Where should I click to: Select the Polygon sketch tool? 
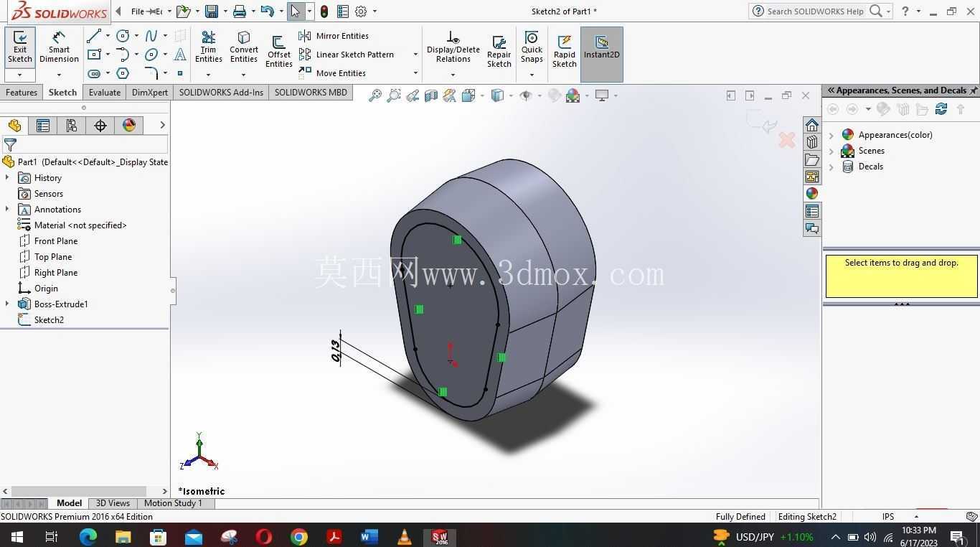pos(123,73)
